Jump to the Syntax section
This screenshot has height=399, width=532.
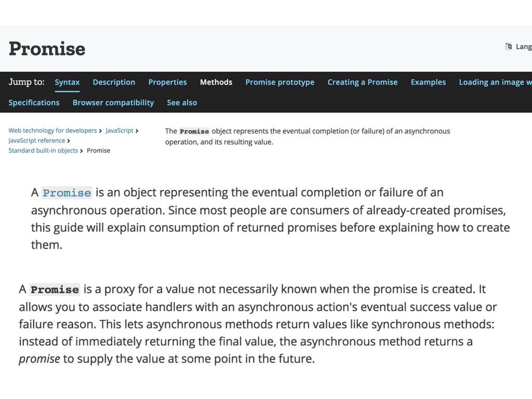point(67,82)
